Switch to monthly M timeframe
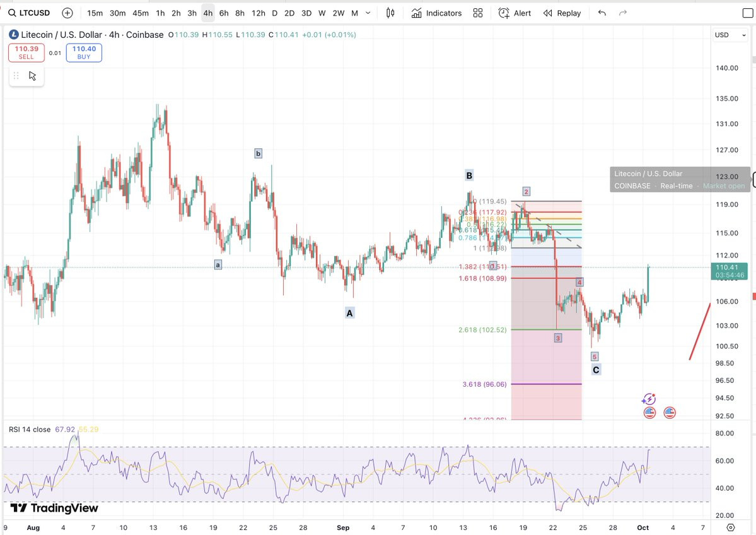Screen dimensions: 756x535 (355, 13)
